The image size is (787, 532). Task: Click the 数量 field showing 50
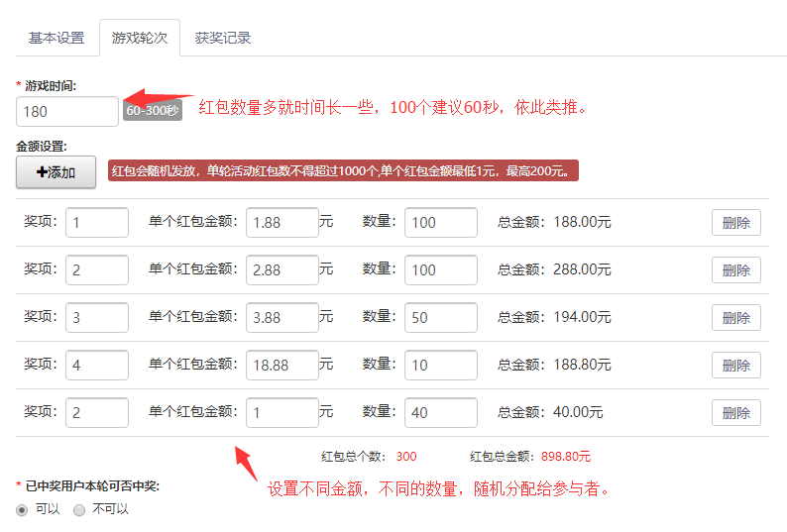pos(440,318)
